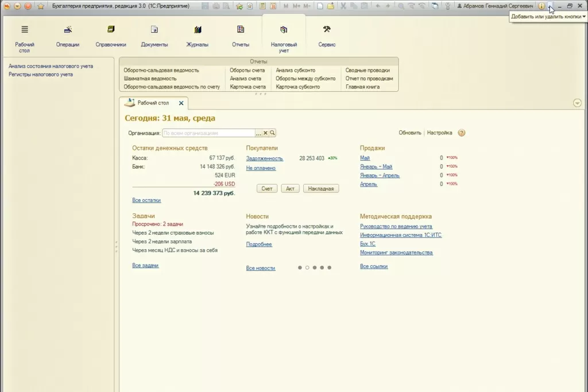Open Обороты счета report
Viewport: 588px width, 392px height.
(x=247, y=70)
